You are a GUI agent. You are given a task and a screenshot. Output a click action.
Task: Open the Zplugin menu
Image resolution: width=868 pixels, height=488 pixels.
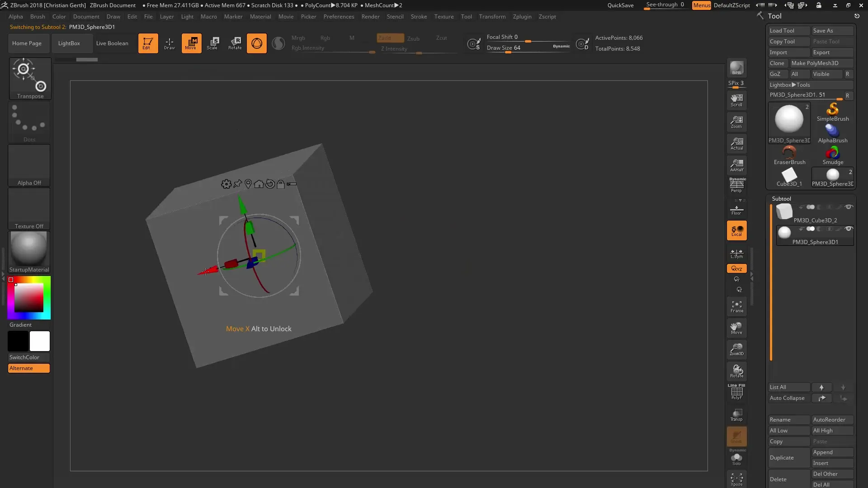point(522,17)
